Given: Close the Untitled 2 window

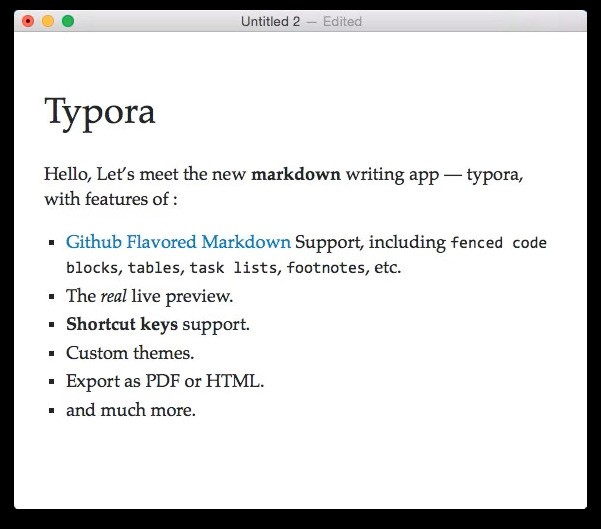Looking at the screenshot, I should click(28, 21).
